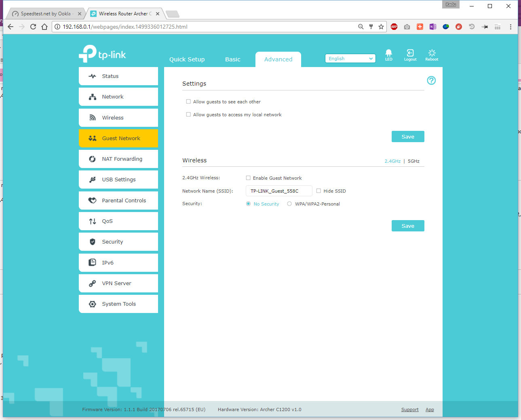Open the English language dropdown
The height and width of the screenshot is (420, 521).
(x=350, y=59)
